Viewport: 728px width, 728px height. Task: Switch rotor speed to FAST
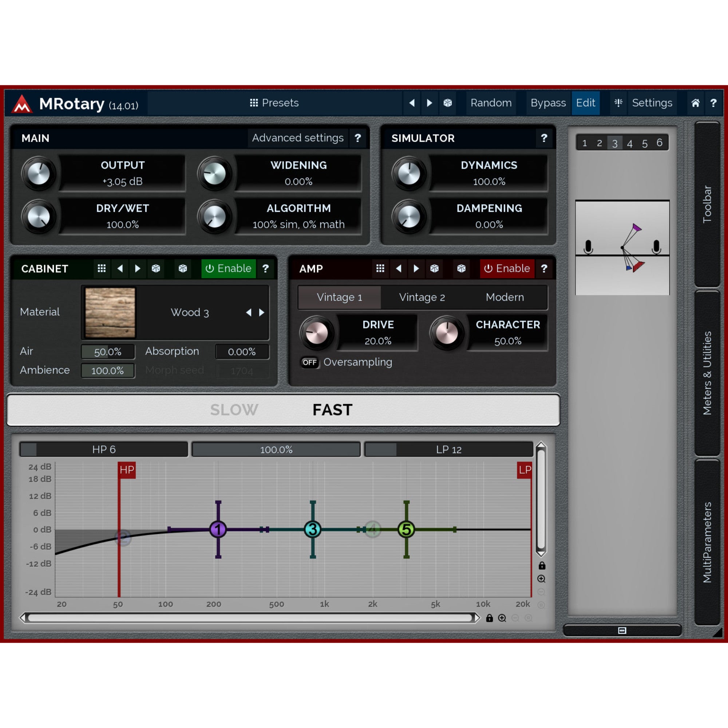[x=332, y=409]
